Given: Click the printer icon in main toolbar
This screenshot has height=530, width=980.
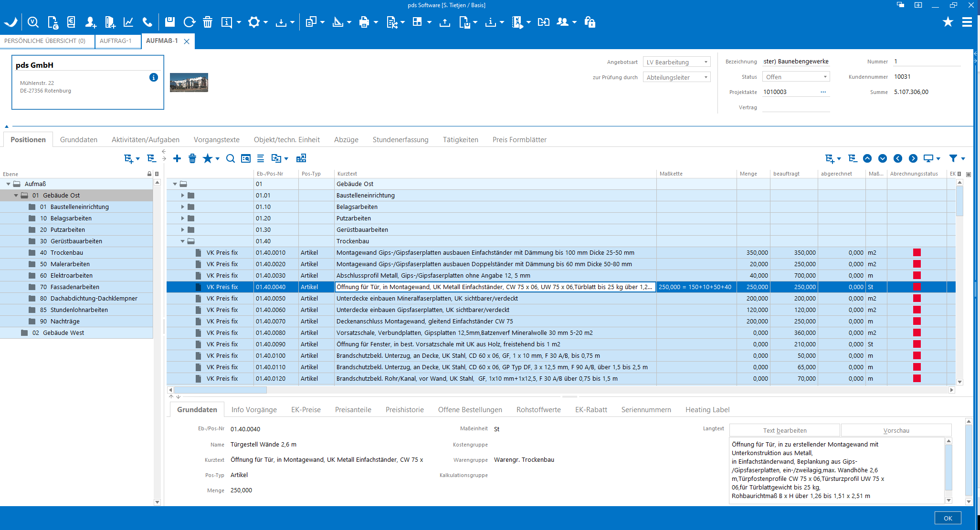Looking at the screenshot, I should point(364,22).
